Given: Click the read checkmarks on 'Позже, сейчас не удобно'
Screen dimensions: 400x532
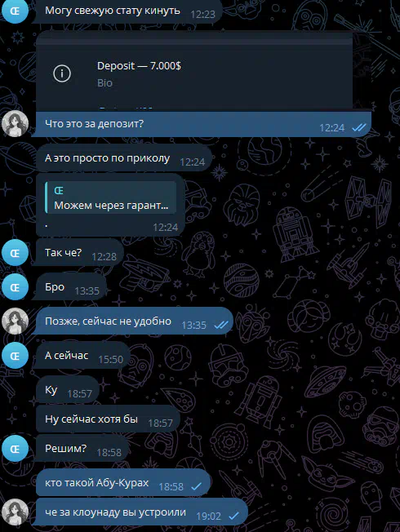Looking at the screenshot, I should coord(221,325).
